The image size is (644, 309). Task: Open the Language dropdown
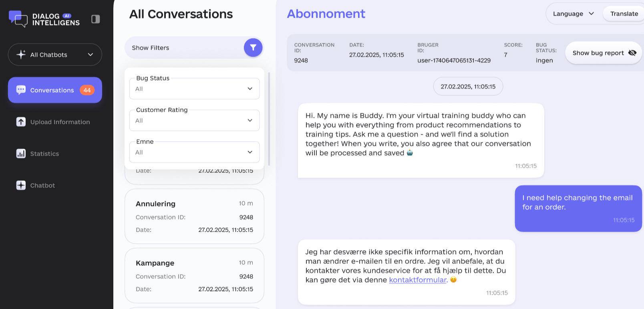(573, 14)
